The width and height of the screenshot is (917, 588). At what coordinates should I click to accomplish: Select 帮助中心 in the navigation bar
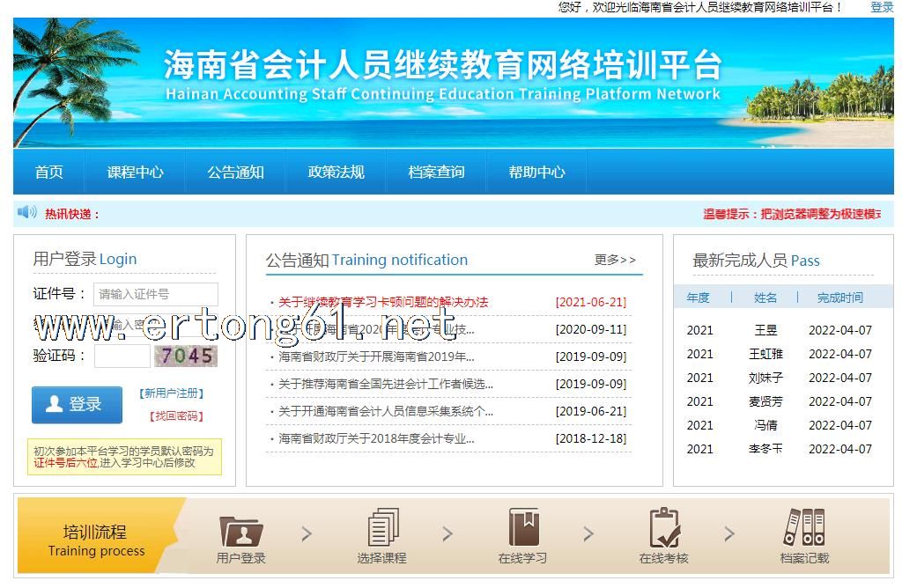(x=536, y=172)
